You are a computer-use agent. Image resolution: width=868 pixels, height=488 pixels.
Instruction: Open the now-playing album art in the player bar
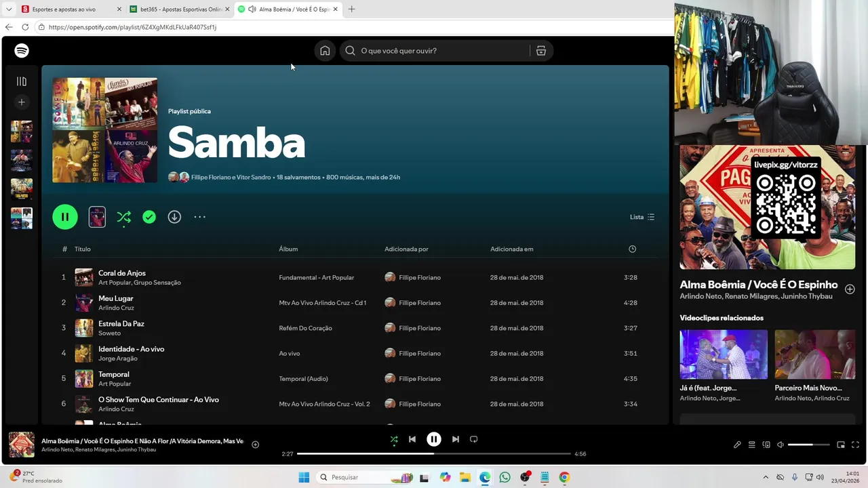coord(22,445)
